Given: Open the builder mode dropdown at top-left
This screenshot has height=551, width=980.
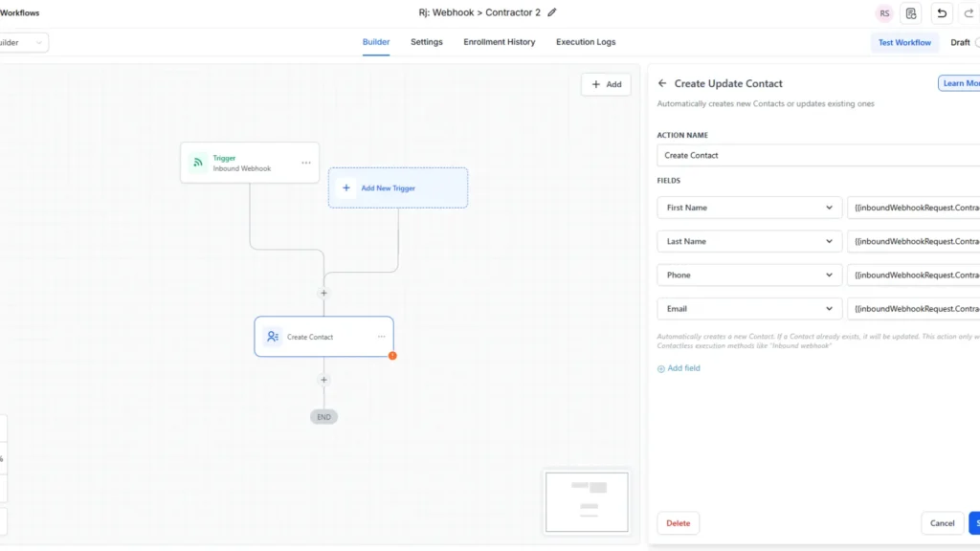Looking at the screenshot, I should click(23, 42).
